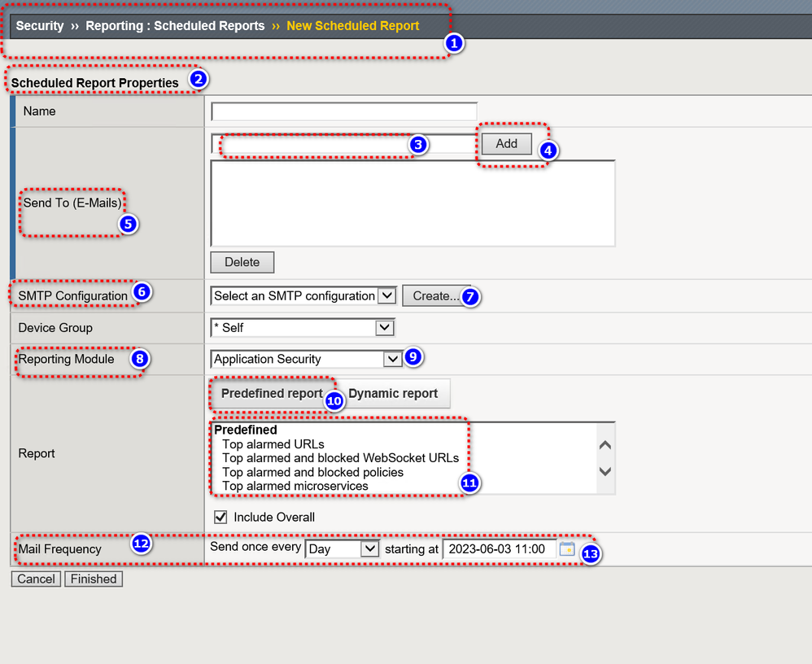Click the Cancel button
Viewport: 812px width, 664px height.
click(x=37, y=579)
